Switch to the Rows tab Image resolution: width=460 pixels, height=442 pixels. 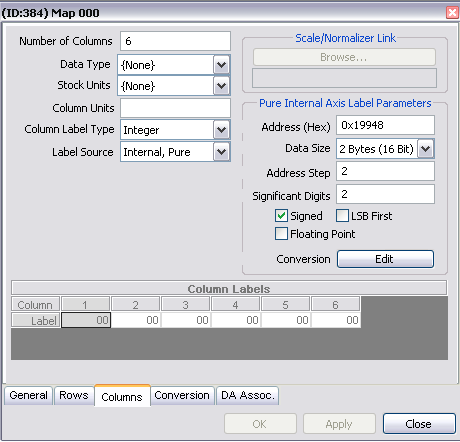tap(74, 395)
